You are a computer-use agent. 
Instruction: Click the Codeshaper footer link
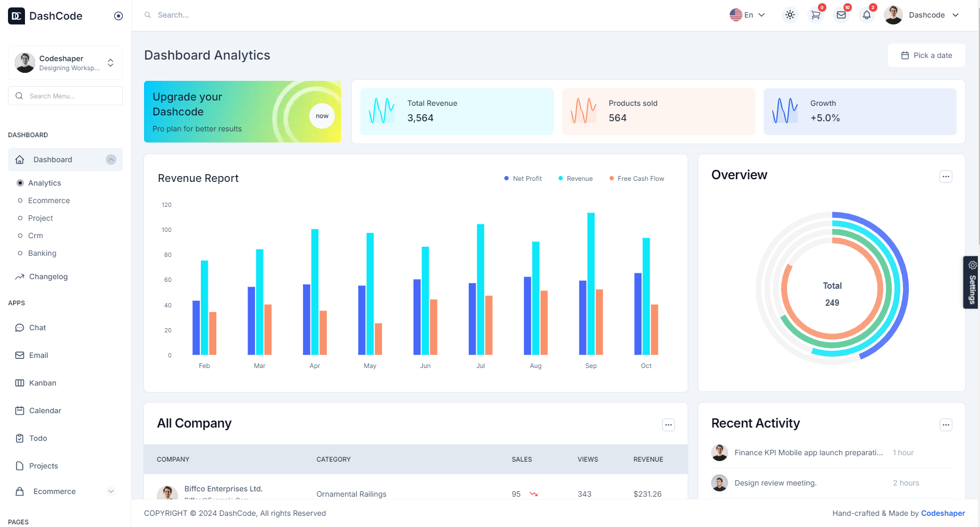point(943,513)
